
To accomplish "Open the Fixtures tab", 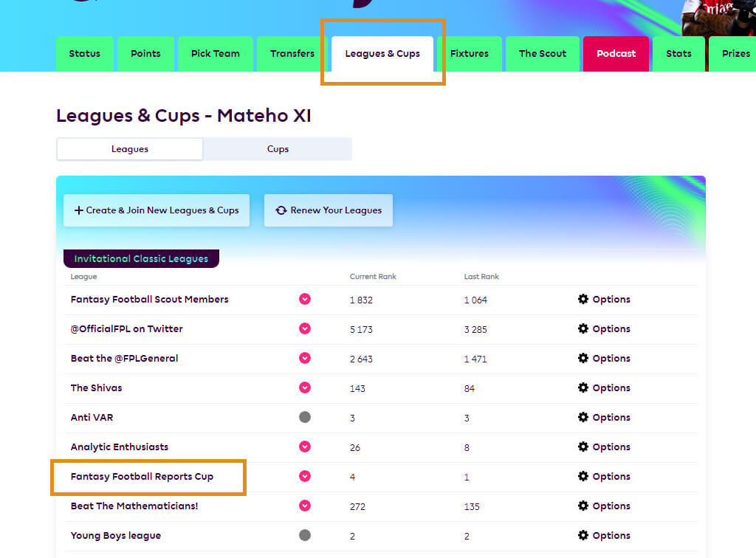I will [x=469, y=53].
